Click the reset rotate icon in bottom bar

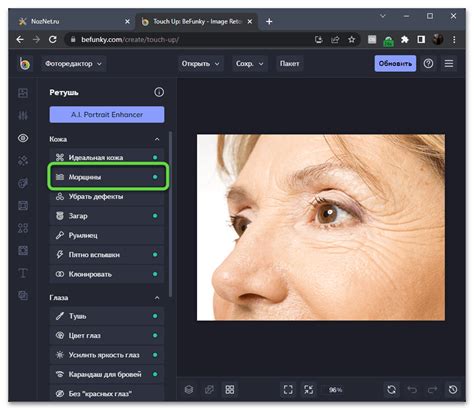pos(392,389)
